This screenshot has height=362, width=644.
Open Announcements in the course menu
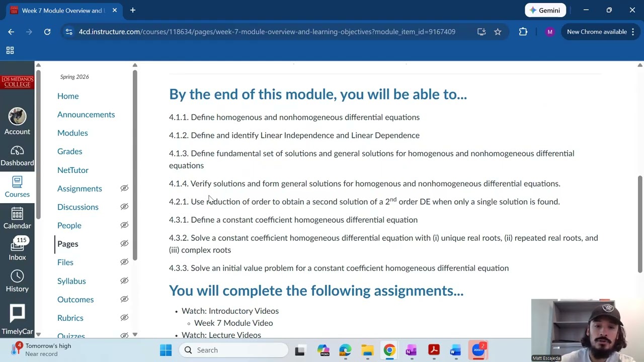86,115
